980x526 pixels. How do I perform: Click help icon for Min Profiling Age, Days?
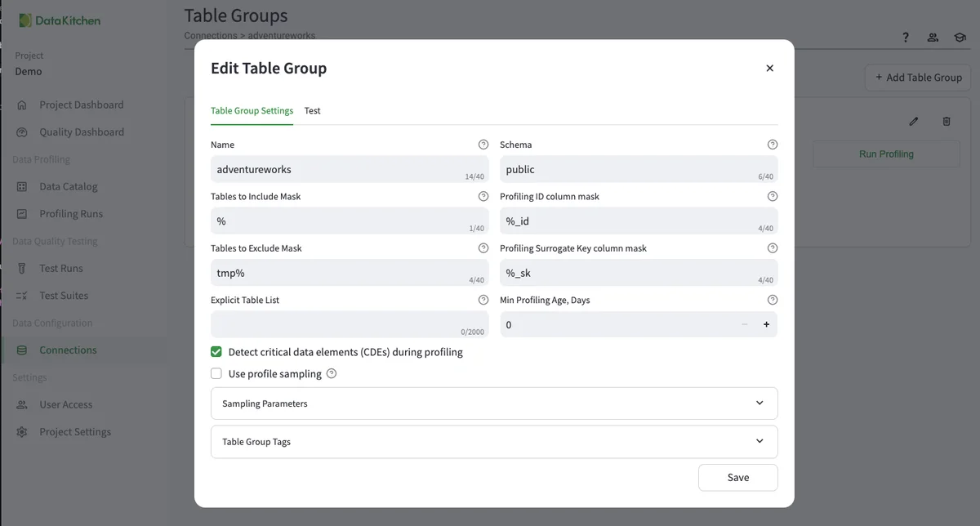point(773,301)
